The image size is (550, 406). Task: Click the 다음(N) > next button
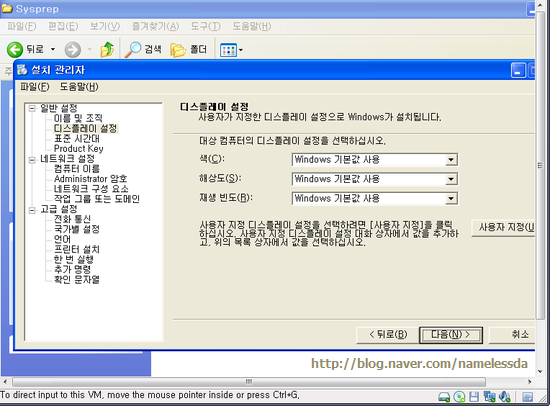coord(451,335)
